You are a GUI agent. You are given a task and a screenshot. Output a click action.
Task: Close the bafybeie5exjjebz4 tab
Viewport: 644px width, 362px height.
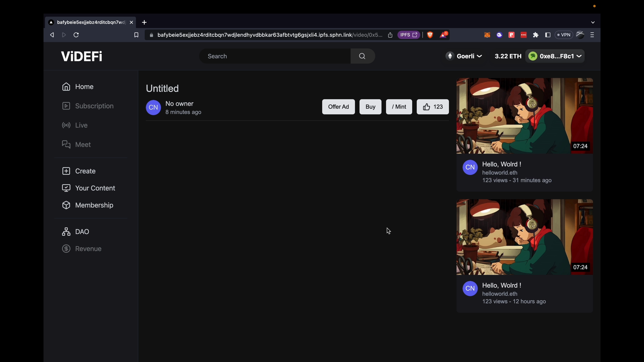coord(131,22)
